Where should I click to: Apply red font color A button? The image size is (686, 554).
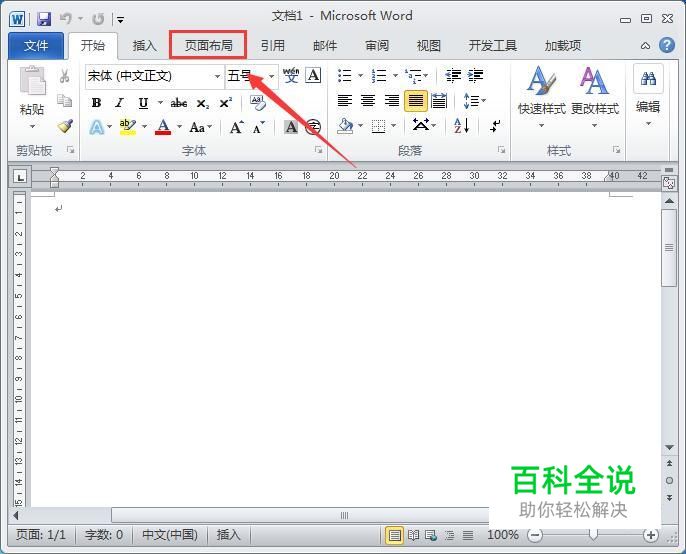163,127
